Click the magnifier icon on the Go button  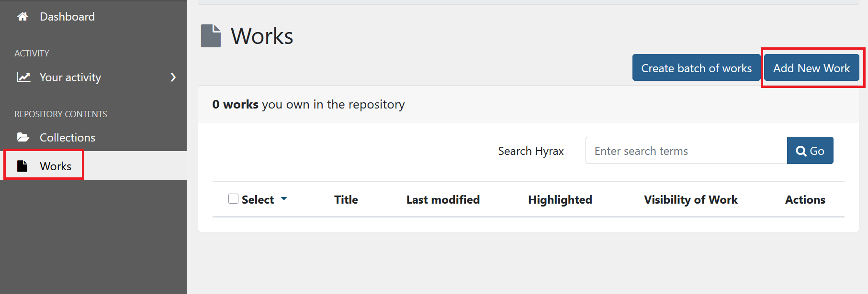point(800,151)
